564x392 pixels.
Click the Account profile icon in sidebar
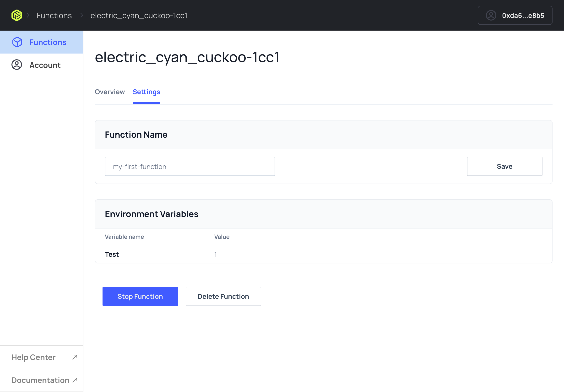[16, 65]
